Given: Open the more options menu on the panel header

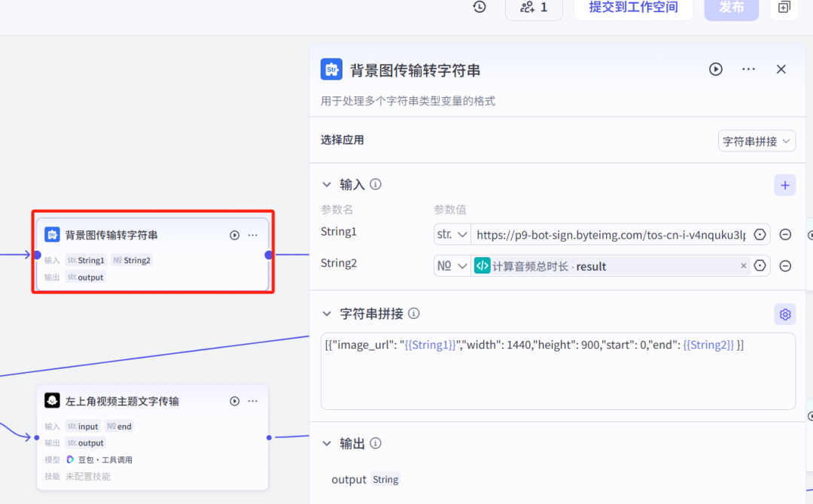Looking at the screenshot, I should (x=748, y=69).
